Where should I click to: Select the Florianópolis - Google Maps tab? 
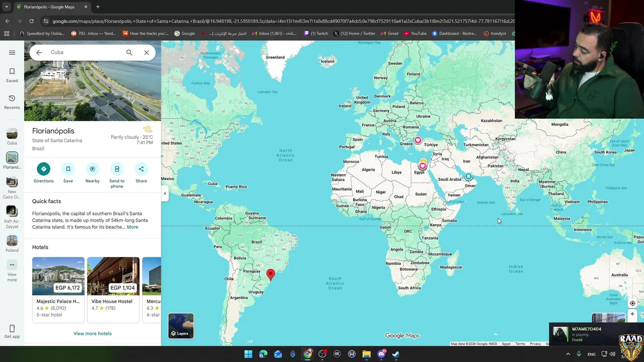pos(52,7)
